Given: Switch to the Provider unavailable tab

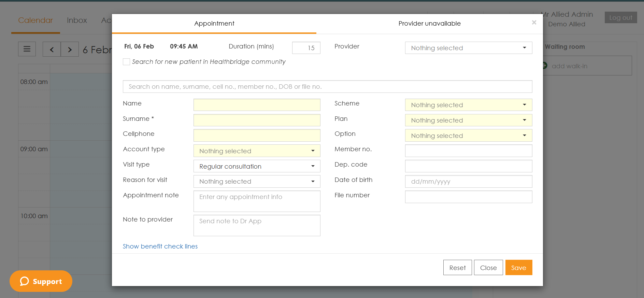Looking at the screenshot, I should [429, 24].
